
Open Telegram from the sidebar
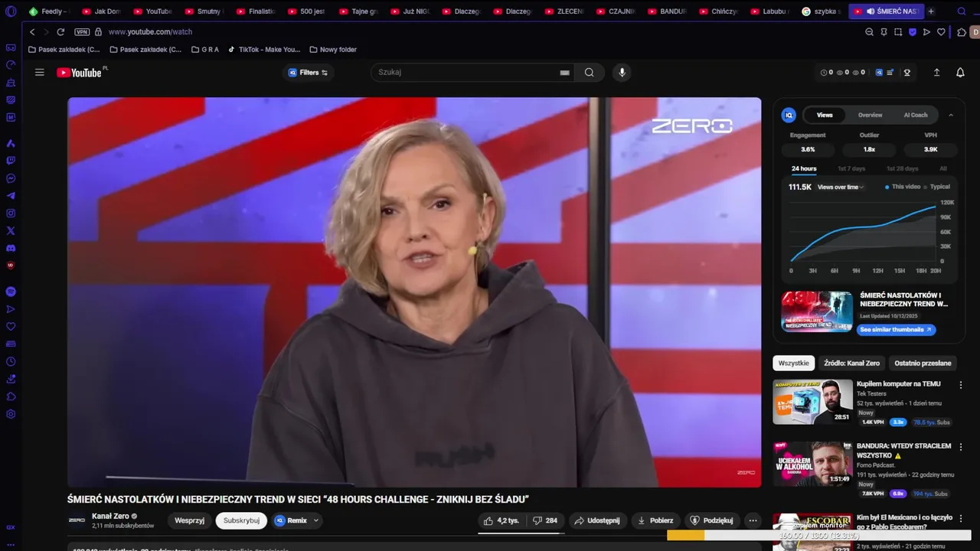[11, 196]
